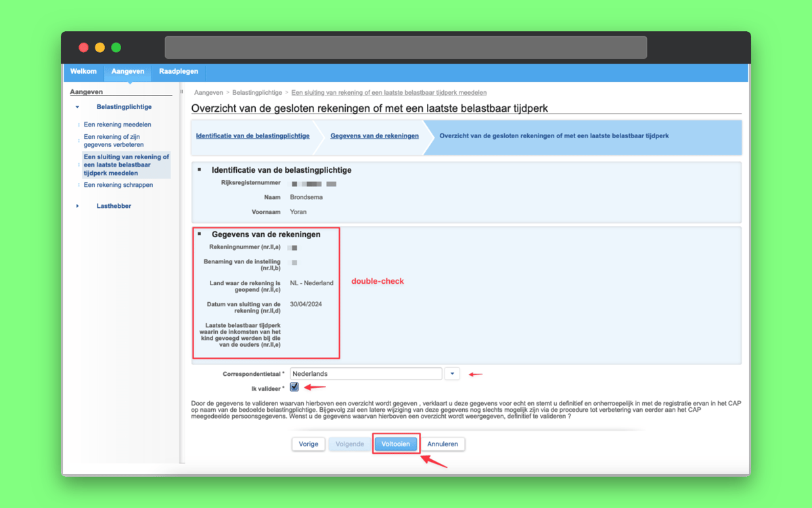Image resolution: width=812 pixels, height=508 pixels.
Task: Choose 'Een rekening schrappen' sidebar item
Action: coord(118,185)
